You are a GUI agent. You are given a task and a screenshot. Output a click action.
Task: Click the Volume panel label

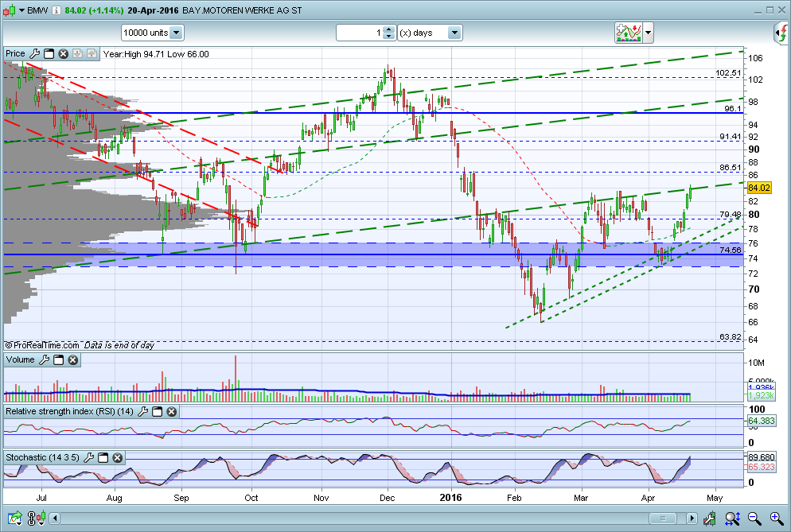click(20, 359)
